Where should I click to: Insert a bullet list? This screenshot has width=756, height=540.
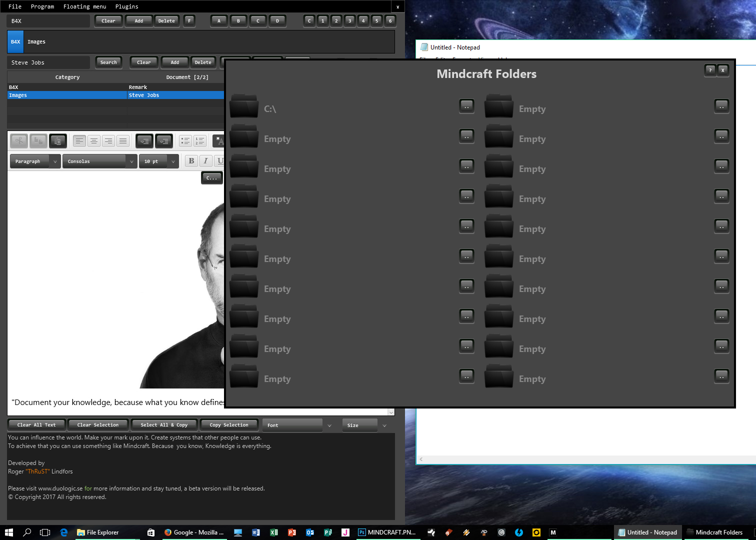[x=185, y=141]
